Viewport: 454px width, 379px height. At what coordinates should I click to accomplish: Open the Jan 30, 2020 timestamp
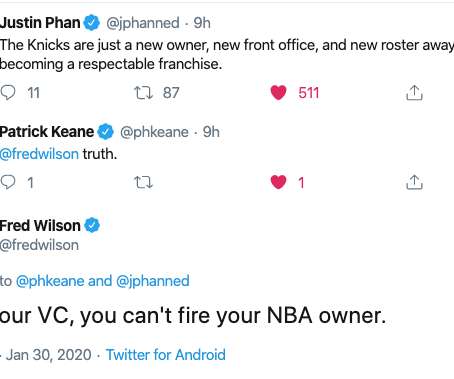click(x=49, y=355)
